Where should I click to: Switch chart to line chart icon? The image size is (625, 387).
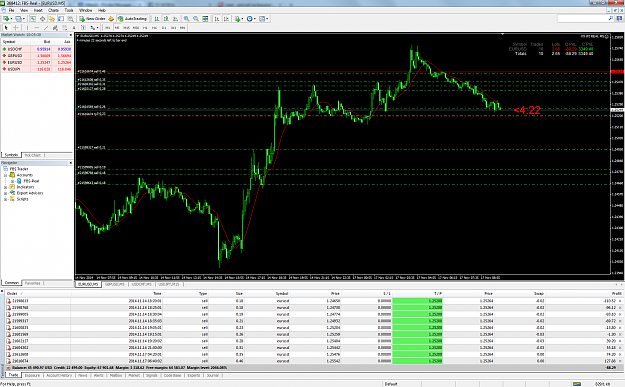tap(175, 19)
